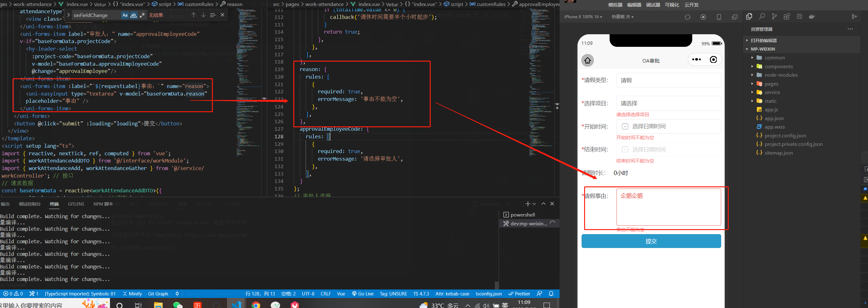Switch to the GITLENS panel tab
Screen dimensions: 868x308
pyautogui.click(x=76, y=204)
